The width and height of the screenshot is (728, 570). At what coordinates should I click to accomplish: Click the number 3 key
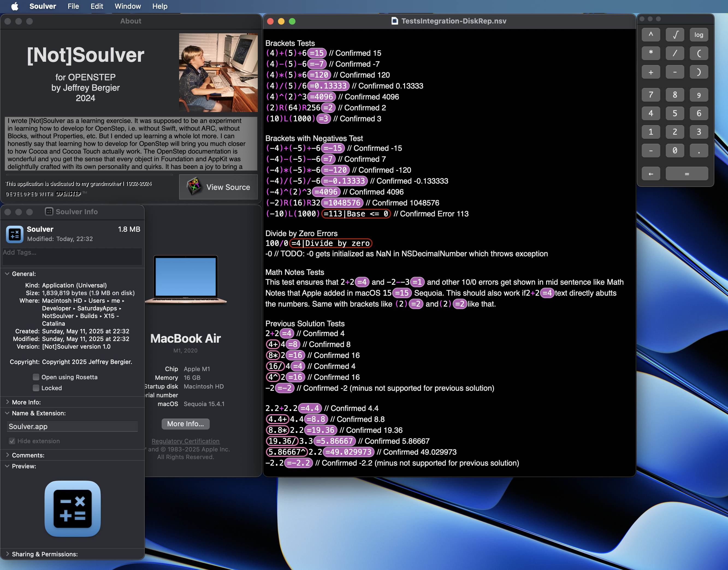tap(699, 132)
